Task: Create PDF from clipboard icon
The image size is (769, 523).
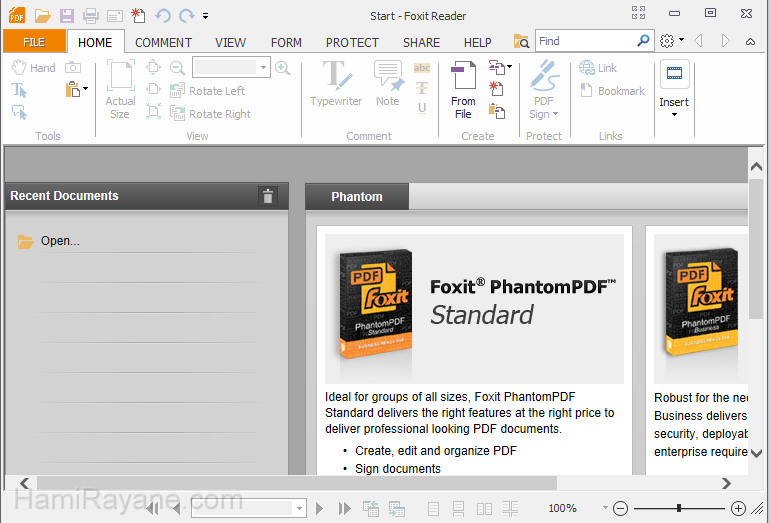Action: (x=496, y=111)
